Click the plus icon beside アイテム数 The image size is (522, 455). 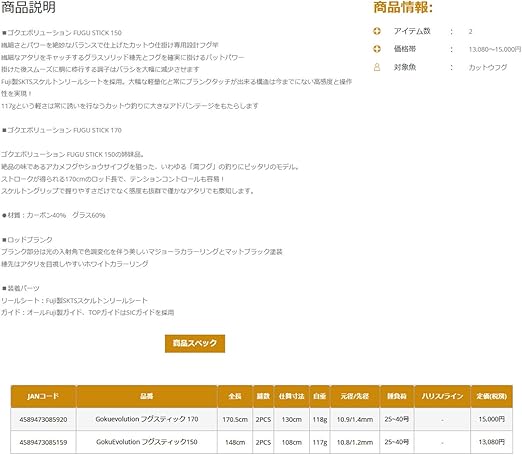pos(377,31)
